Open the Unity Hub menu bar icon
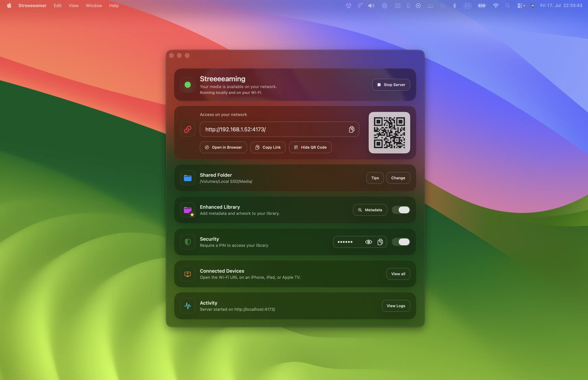Viewport: 588px width, 380px height. pos(348,5)
